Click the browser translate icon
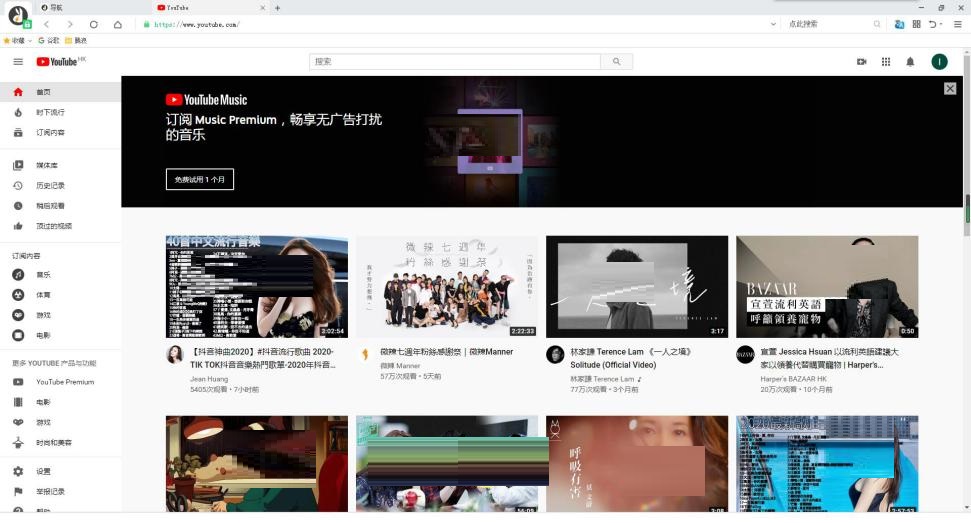Image resolution: width=971 pixels, height=523 pixels. [899, 24]
